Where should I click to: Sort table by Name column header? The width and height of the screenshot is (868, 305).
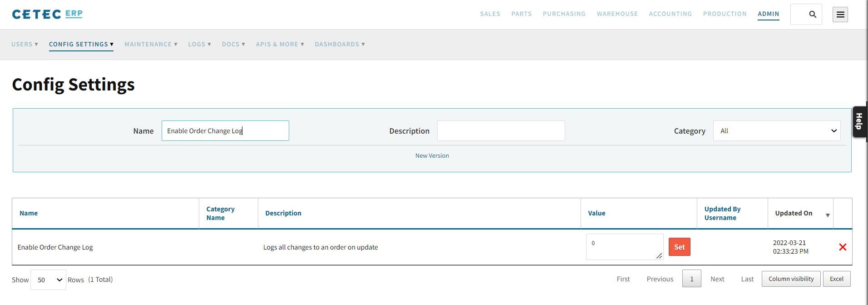tap(29, 213)
